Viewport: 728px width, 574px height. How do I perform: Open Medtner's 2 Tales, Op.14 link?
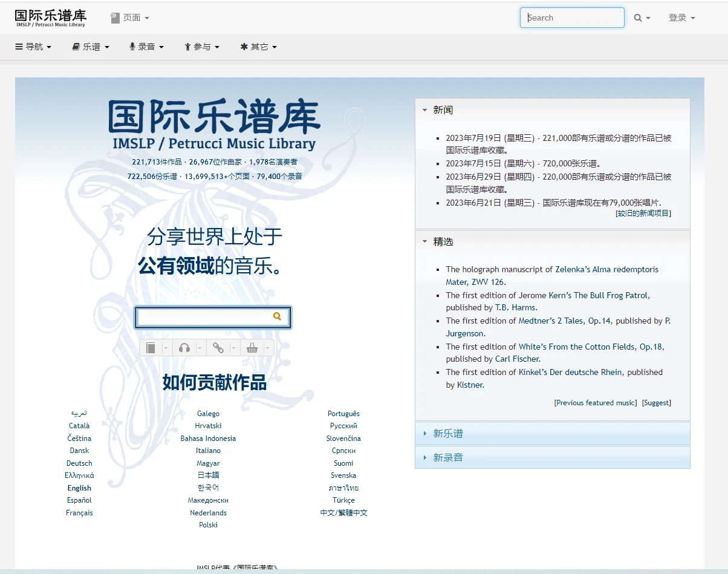pos(565,321)
